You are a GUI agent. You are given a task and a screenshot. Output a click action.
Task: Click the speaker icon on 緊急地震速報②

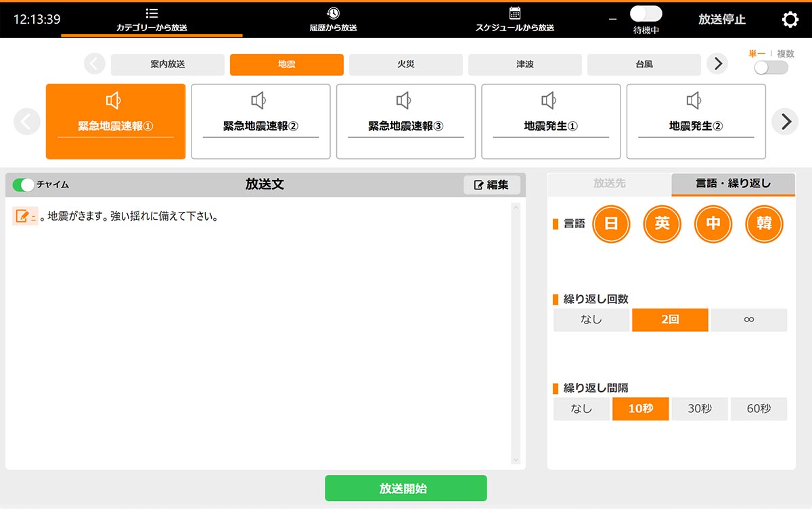pyautogui.click(x=258, y=101)
